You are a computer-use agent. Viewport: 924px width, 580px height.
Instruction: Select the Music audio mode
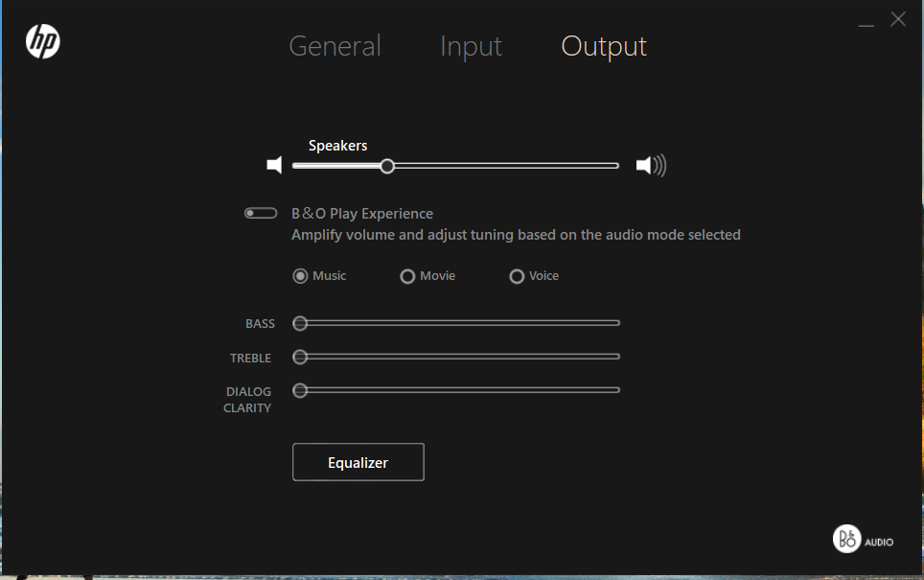pos(301,276)
